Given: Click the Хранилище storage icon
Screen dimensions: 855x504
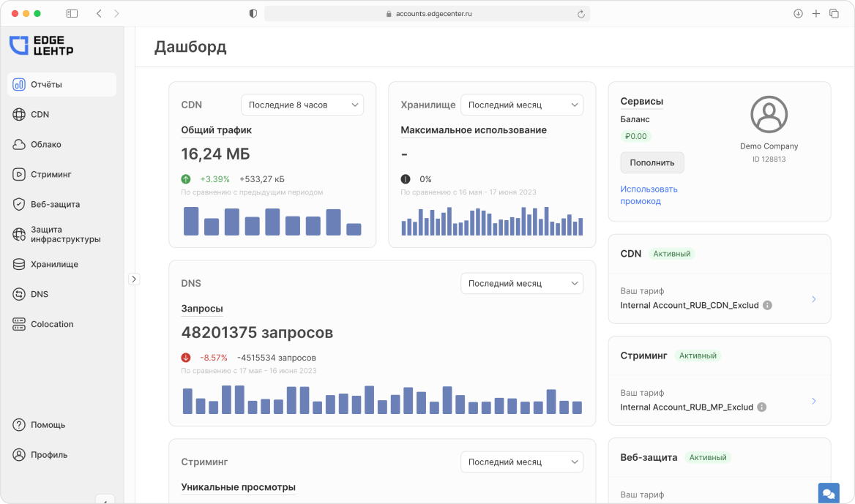Looking at the screenshot, I should click(x=18, y=264).
